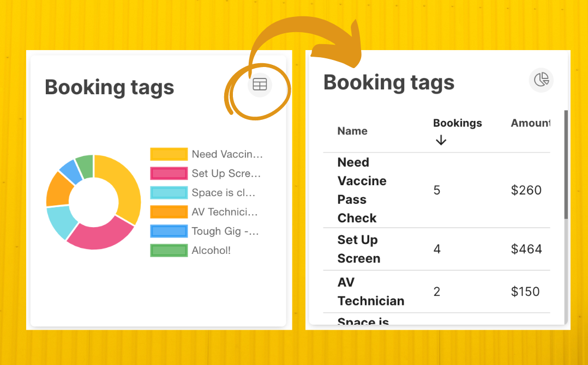Click the table's vertical scrollbar
Image resolution: width=588 pixels, height=365 pixels.
[566, 165]
